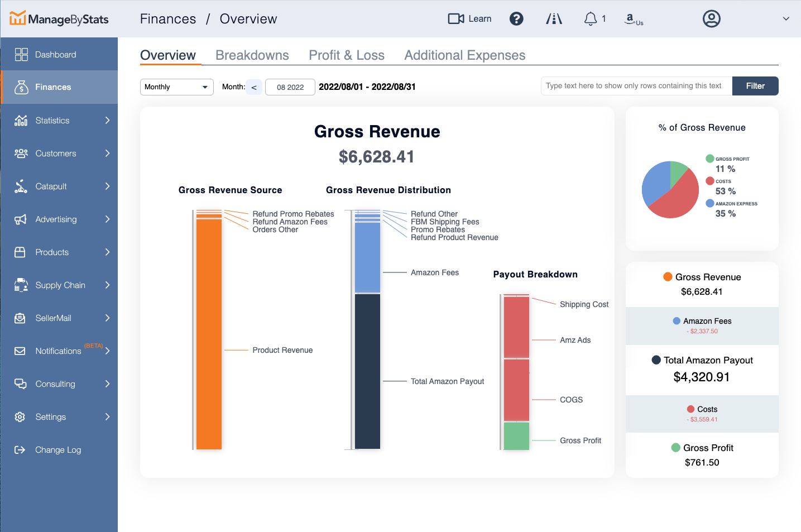
Task: Expand the Advertising submenu arrow
Action: [x=107, y=219]
